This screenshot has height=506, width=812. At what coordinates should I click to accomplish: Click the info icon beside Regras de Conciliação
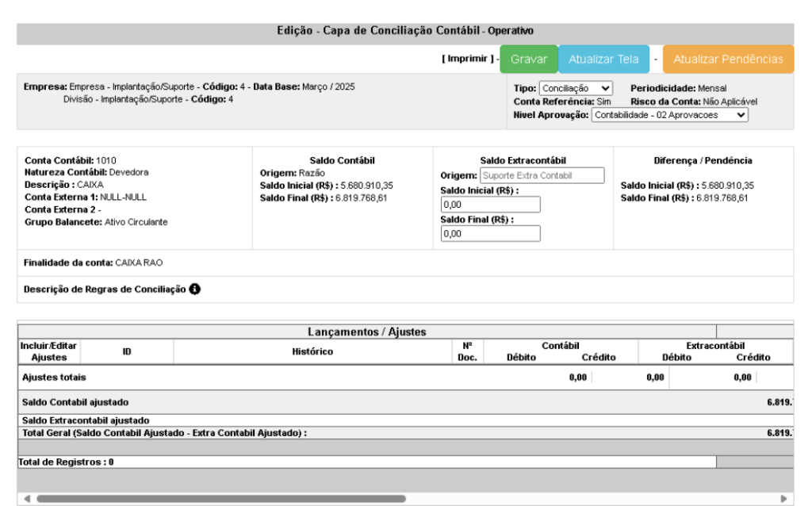[x=195, y=289]
